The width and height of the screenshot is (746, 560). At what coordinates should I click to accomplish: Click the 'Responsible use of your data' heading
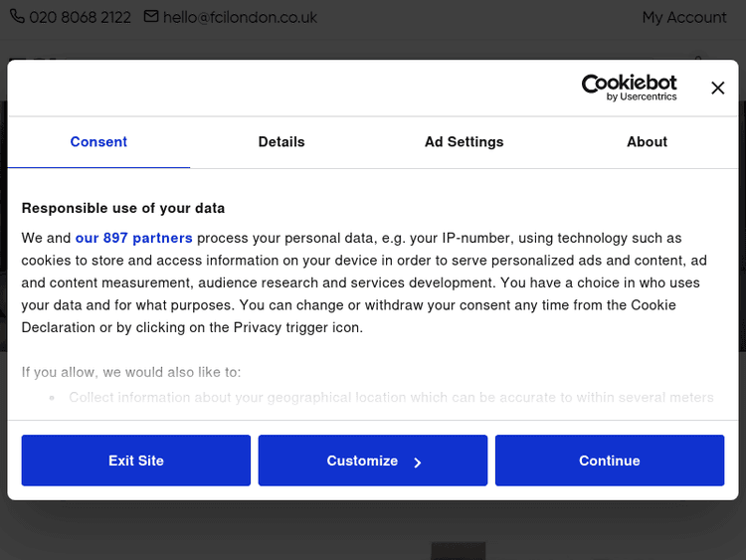(x=123, y=208)
